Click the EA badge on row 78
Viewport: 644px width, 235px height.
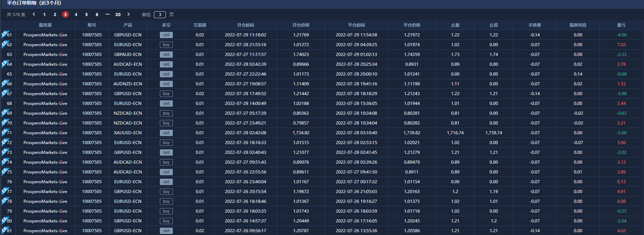(5, 200)
